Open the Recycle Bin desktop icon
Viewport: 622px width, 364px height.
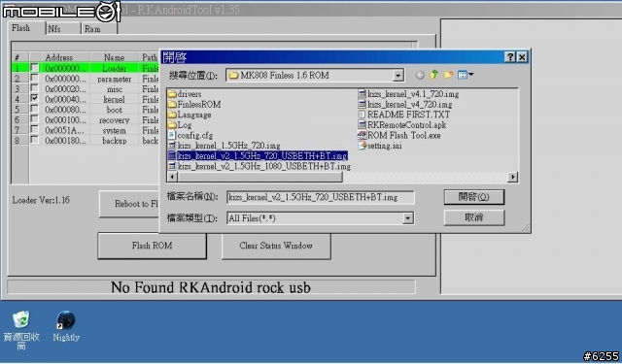pyautogui.click(x=21, y=330)
